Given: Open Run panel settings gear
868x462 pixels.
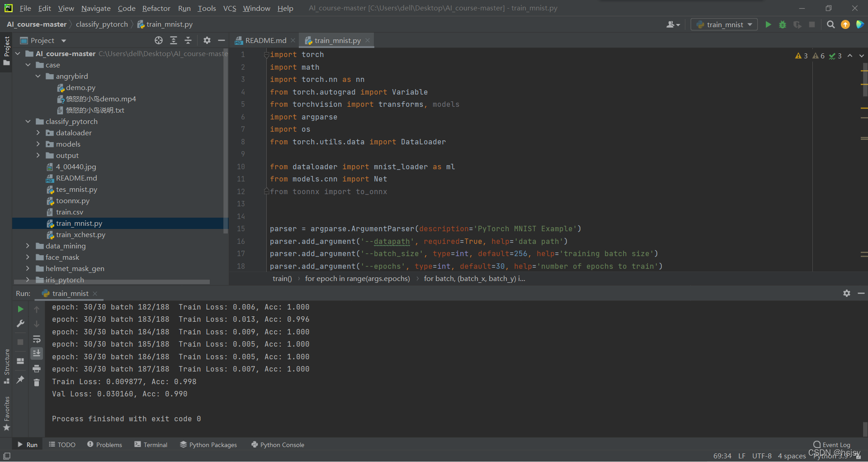Looking at the screenshot, I should coord(847,293).
